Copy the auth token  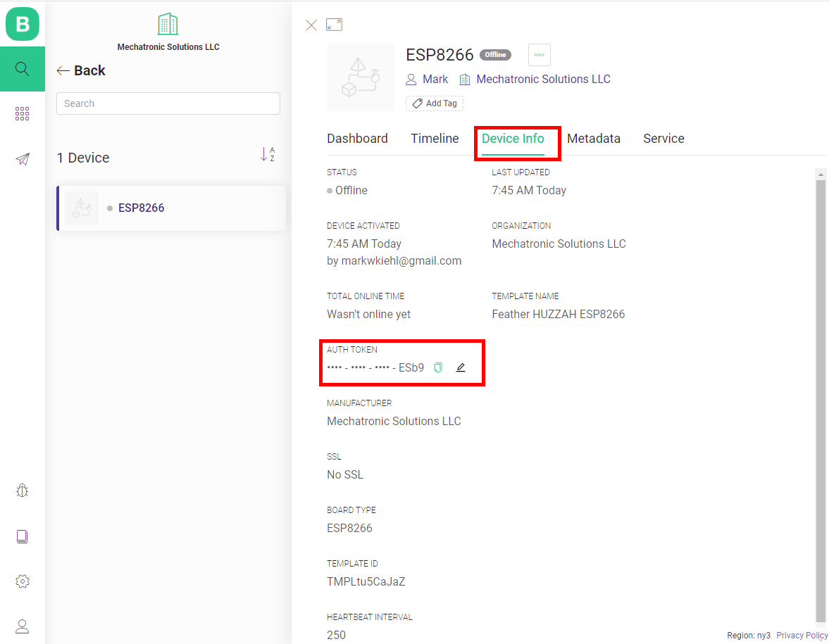click(x=438, y=367)
